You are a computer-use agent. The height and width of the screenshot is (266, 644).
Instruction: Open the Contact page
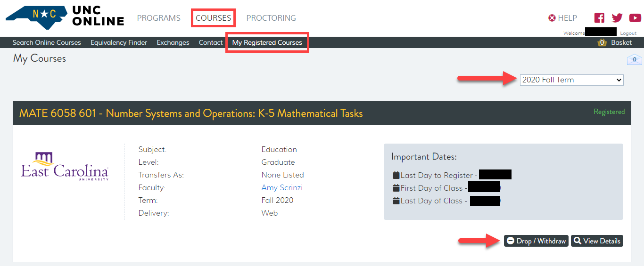[x=211, y=42]
